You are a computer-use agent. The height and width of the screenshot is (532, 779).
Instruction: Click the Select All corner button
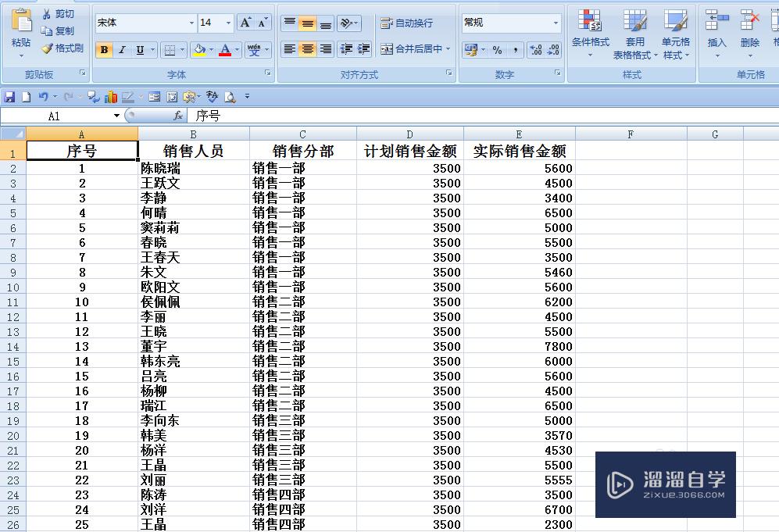click(x=13, y=134)
